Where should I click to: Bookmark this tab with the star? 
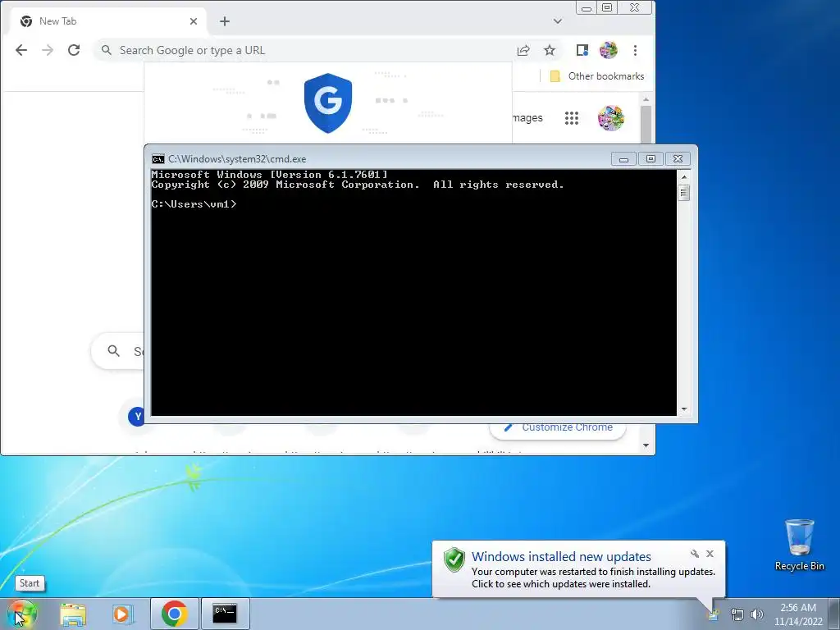click(550, 50)
